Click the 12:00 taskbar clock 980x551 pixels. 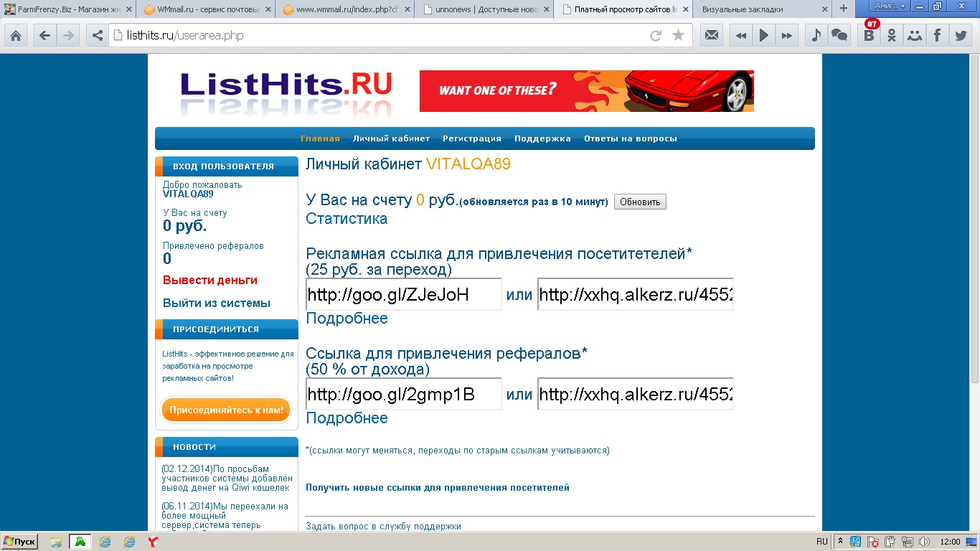[950, 542]
